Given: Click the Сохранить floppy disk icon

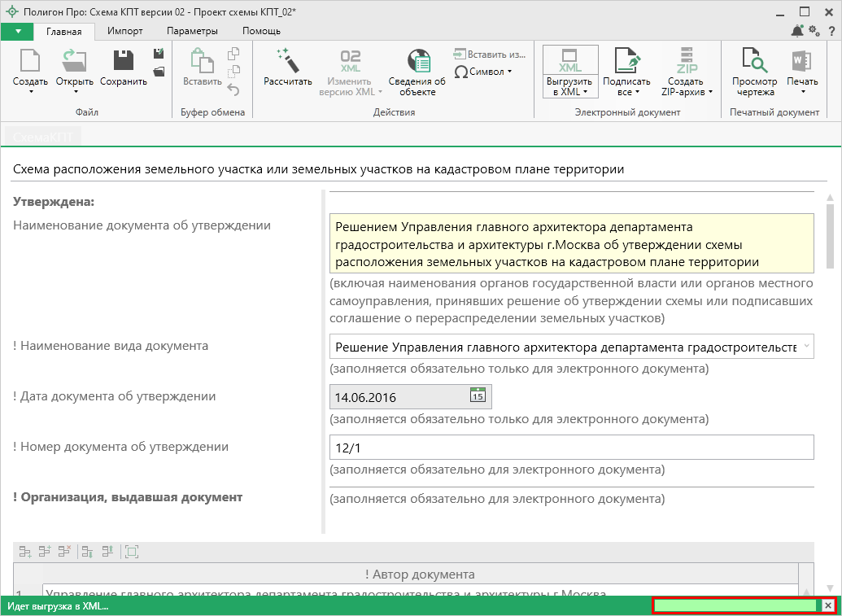Looking at the screenshot, I should 123,62.
